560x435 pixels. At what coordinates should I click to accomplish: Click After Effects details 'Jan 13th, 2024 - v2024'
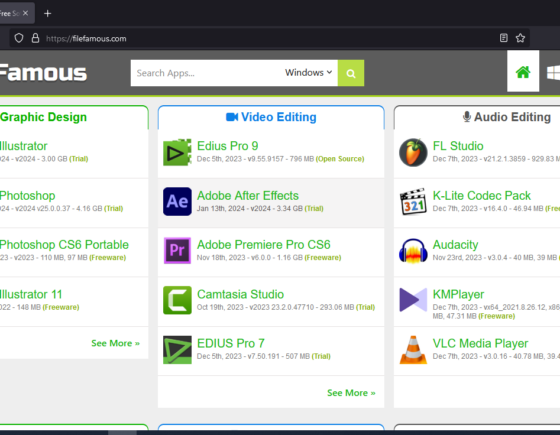click(x=234, y=208)
